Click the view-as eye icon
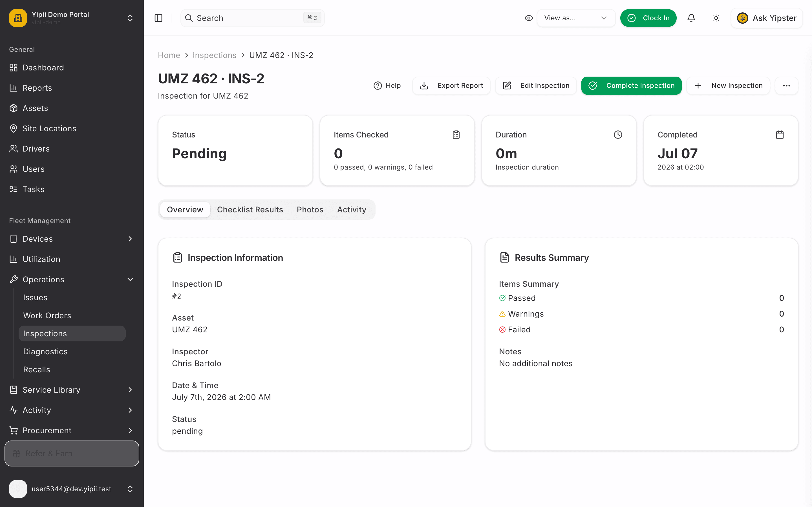The width and height of the screenshot is (812, 507). coord(529,18)
